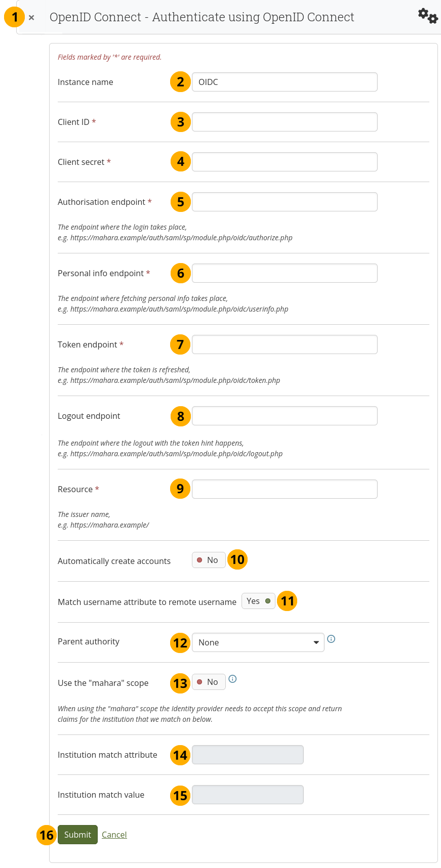441x868 pixels.
Task: Click the Cancel link
Action: point(114,835)
